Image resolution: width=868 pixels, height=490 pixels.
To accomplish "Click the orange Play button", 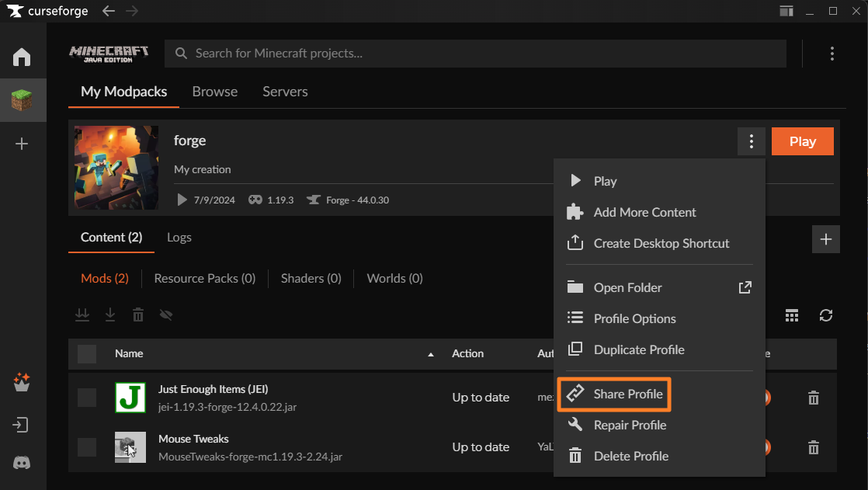I will [x=803, y=141].
